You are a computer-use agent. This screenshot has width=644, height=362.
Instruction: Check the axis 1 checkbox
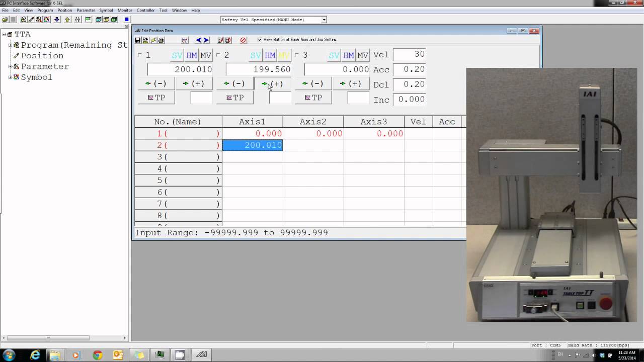pos(140,55)
